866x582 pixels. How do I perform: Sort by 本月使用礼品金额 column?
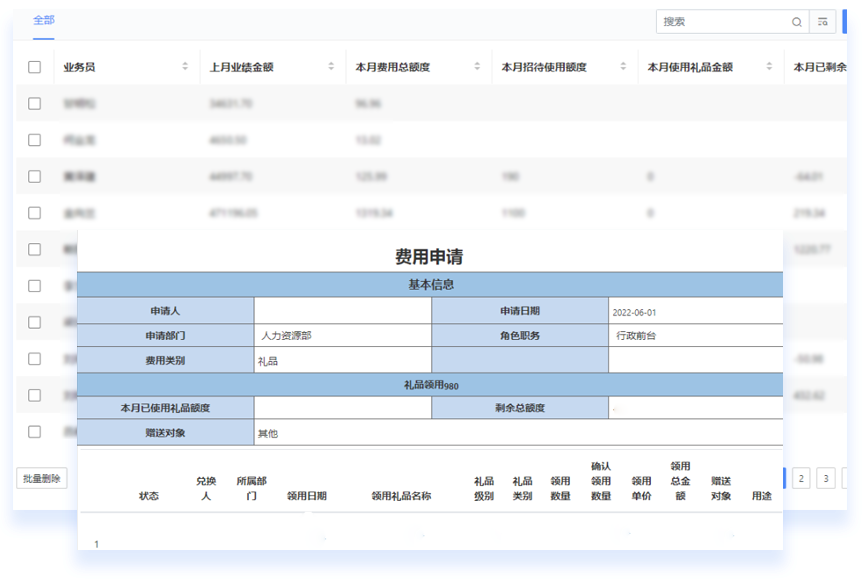769,67
